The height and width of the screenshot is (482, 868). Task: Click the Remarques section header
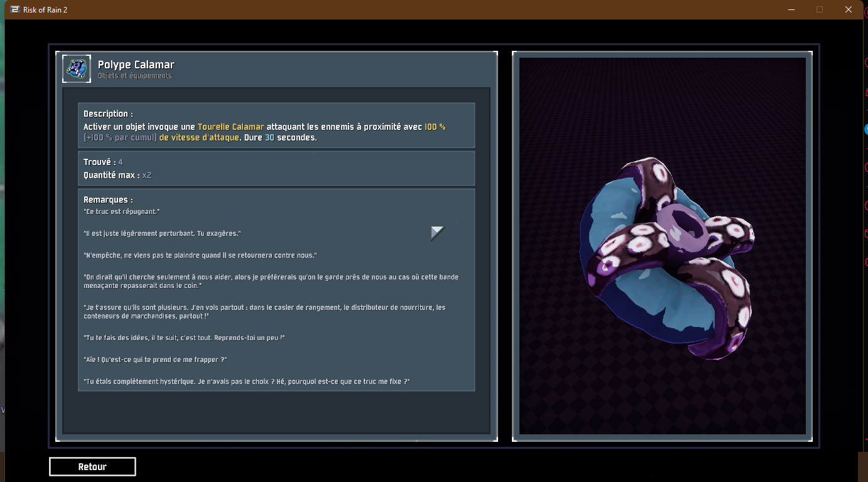click(x=108, y=200)
